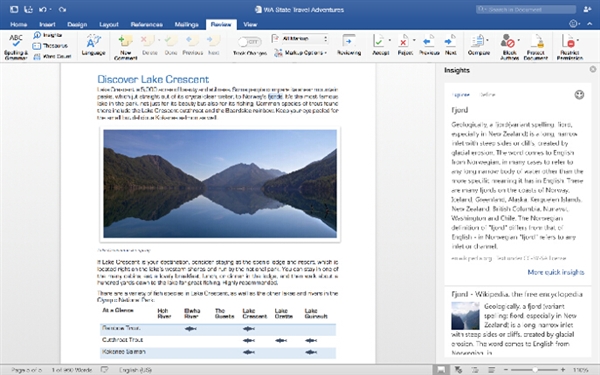Screen dimensions: 600x375
Task: Open the Undo history dropdown arrow
Action: pos(51,9)
